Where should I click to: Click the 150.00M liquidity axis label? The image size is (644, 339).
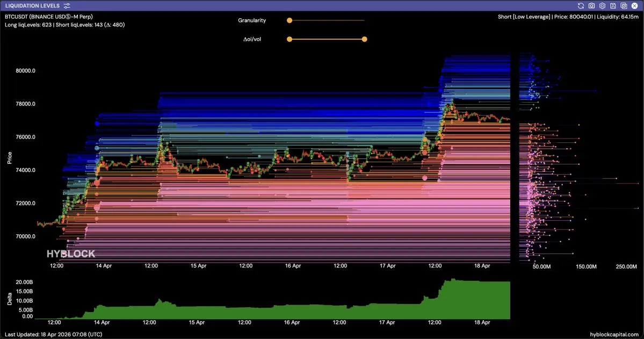click(586, 266)
